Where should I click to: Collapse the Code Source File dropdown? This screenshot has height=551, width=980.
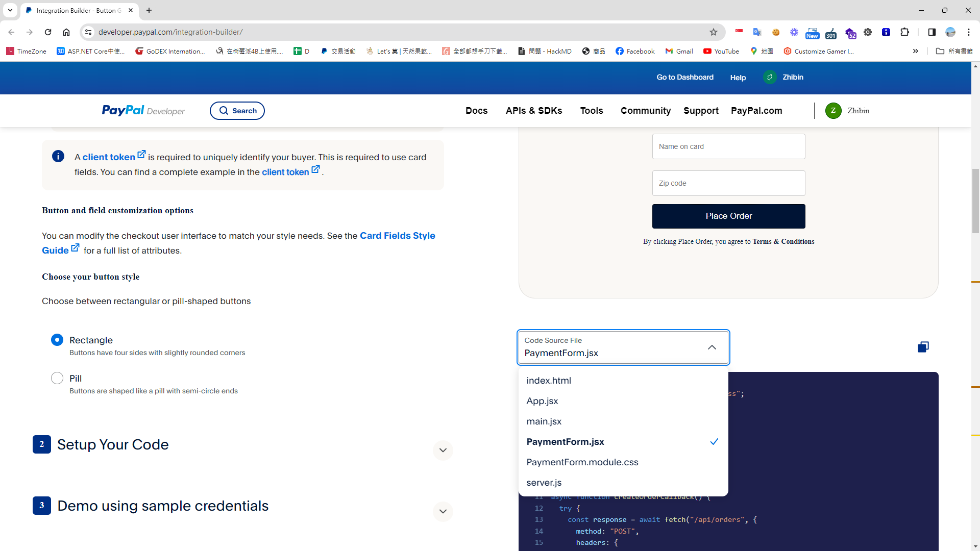712,347
